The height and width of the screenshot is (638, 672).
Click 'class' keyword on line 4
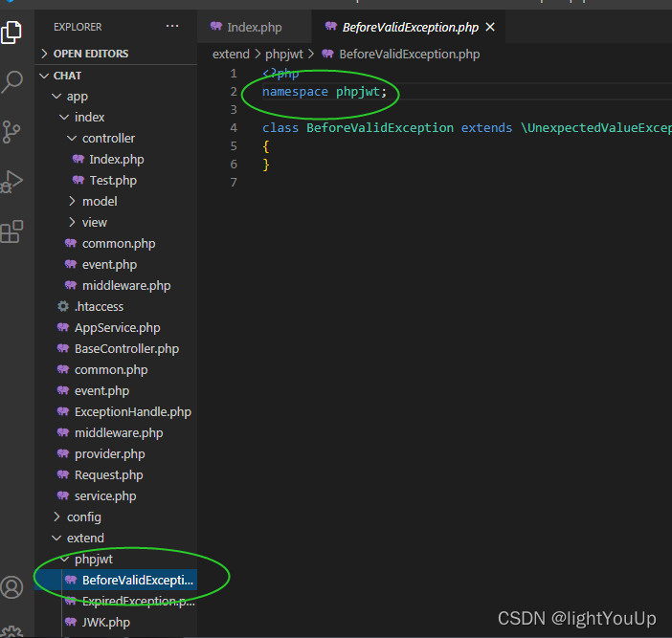point(280,127)
